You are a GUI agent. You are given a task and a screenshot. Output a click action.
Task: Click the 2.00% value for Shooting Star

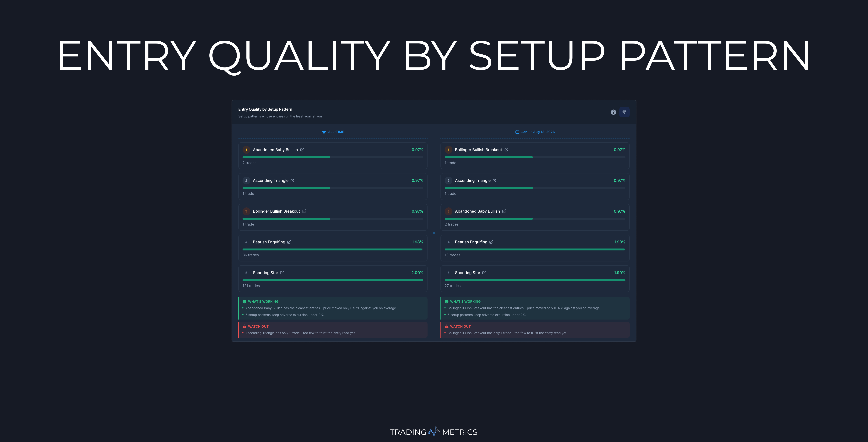(417, 273)
